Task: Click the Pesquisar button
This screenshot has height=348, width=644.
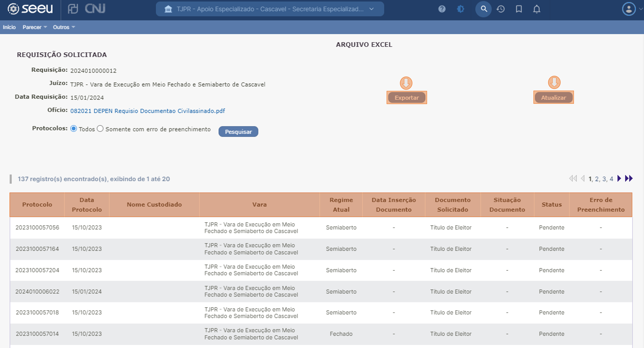Action: pos(238,132)
